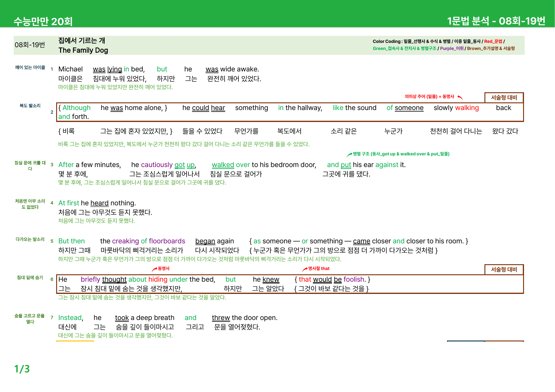Click 'threw the door open.' in sentence 7
This screenshot has width=555, height=392.
[x=245, y=318]
